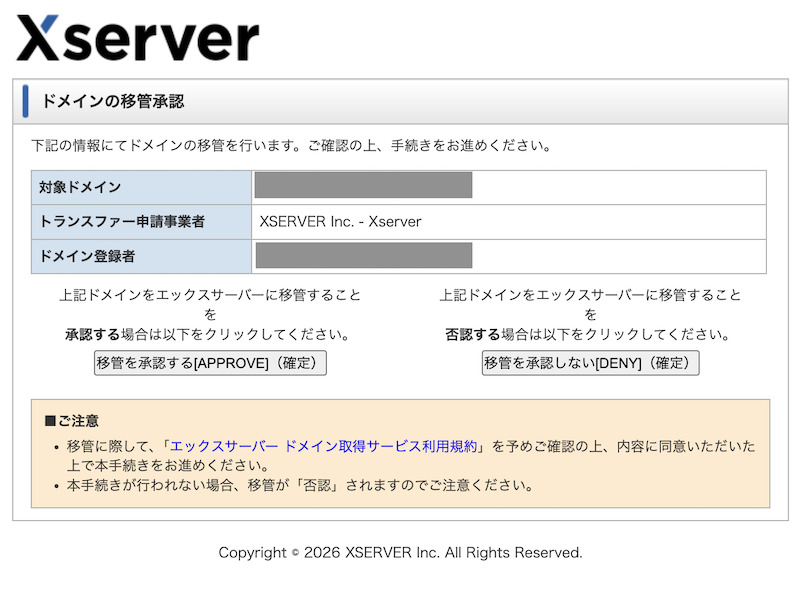Open the エックスサーバー ドメイン取得サービス利用規約 link
The image size is (800, 589).
point(323,446)
